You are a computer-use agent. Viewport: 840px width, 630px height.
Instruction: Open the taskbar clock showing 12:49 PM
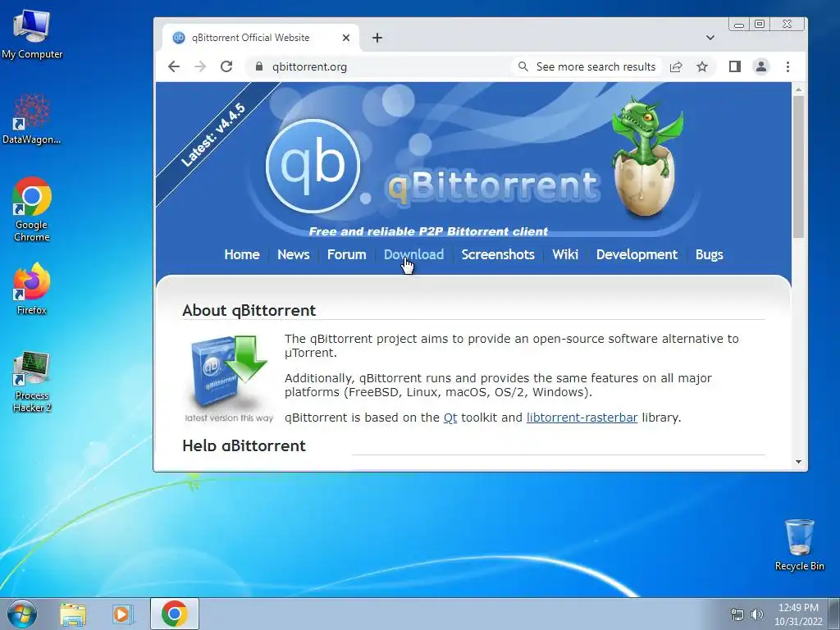coord(798,614)
